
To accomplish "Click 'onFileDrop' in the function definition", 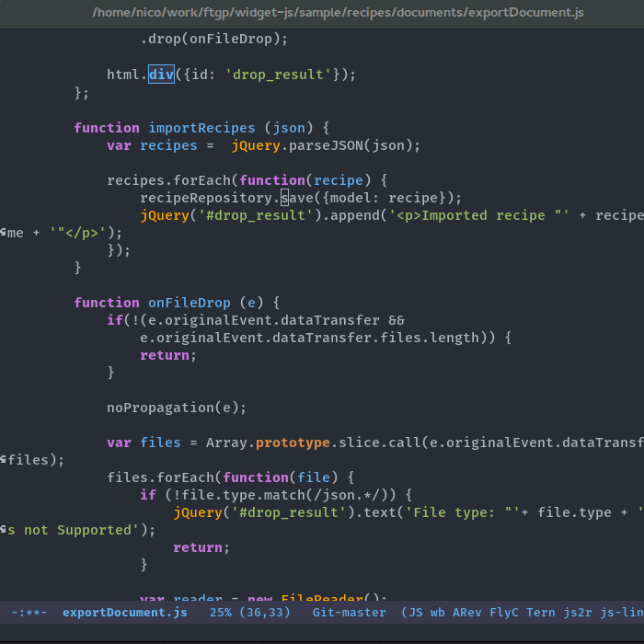I will tap(190, 303).
